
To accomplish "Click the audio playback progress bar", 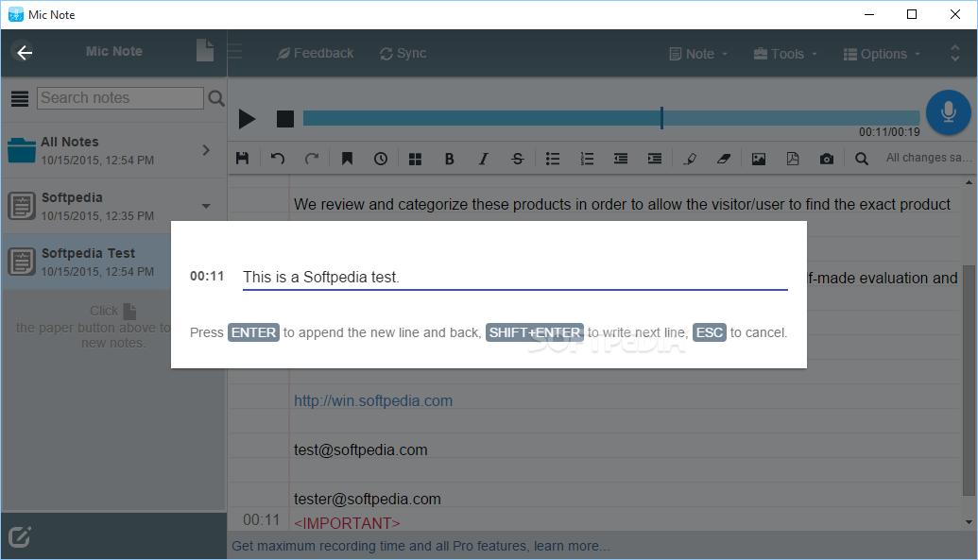I will (611, 118).
